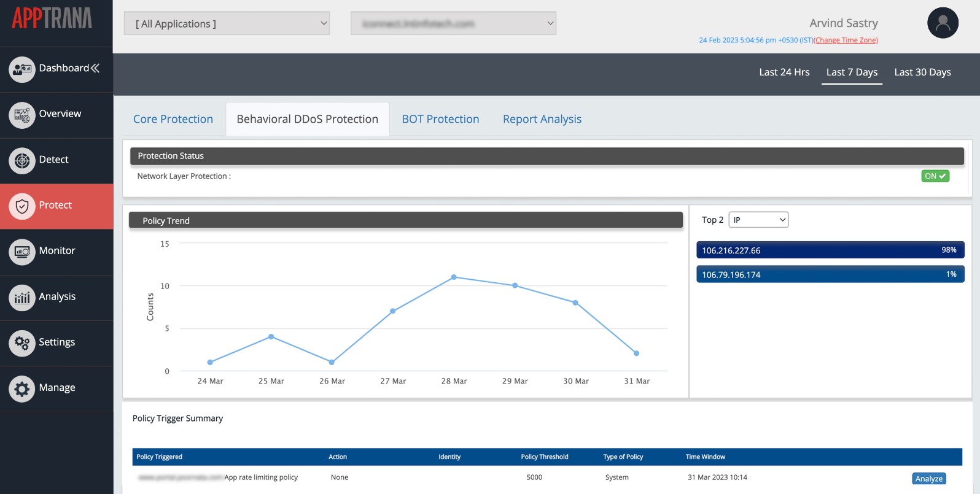
Task: Click the Overview sidebar icon
Action: 22,115
